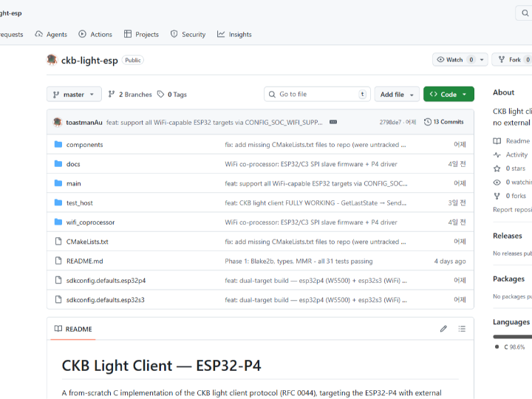Click the edit README pencil icon
Viewport: 532px width, 399px height.
(x=443, y=329)
